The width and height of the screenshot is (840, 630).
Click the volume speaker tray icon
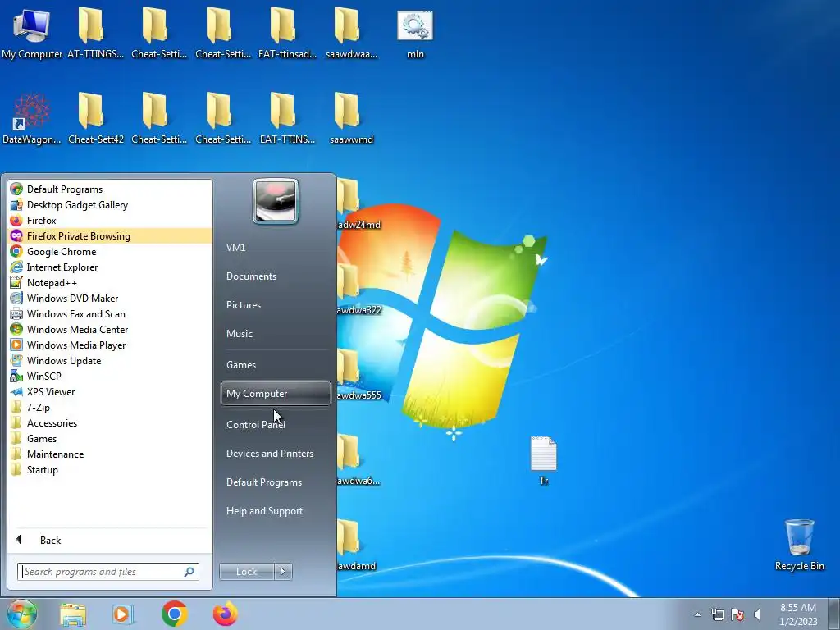757,614
